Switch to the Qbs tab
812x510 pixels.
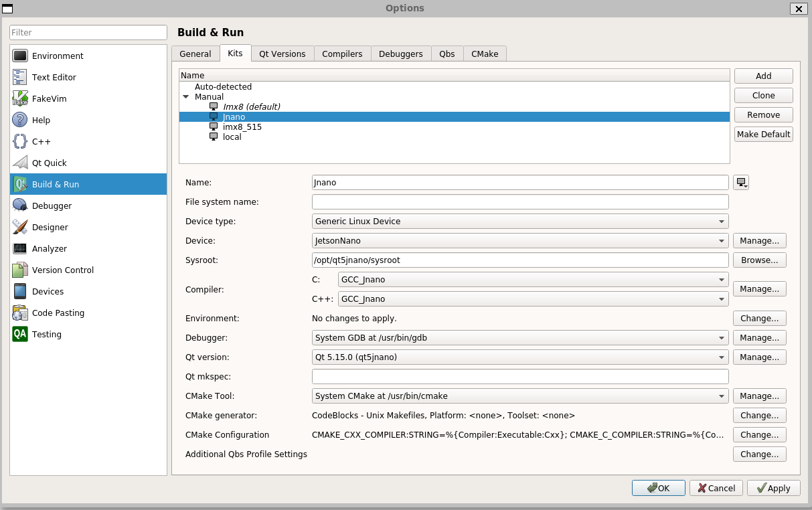[x=447, y=54]
